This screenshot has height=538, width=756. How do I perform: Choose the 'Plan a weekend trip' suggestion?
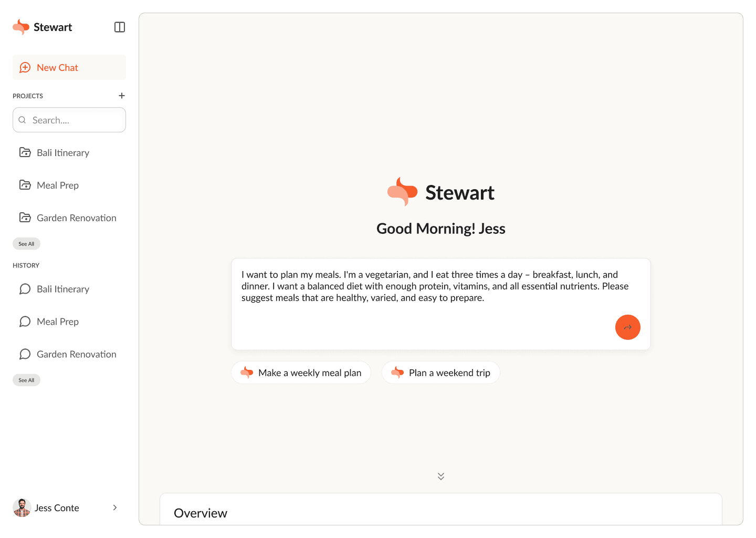pyautogui.click(x=441, y=373)
